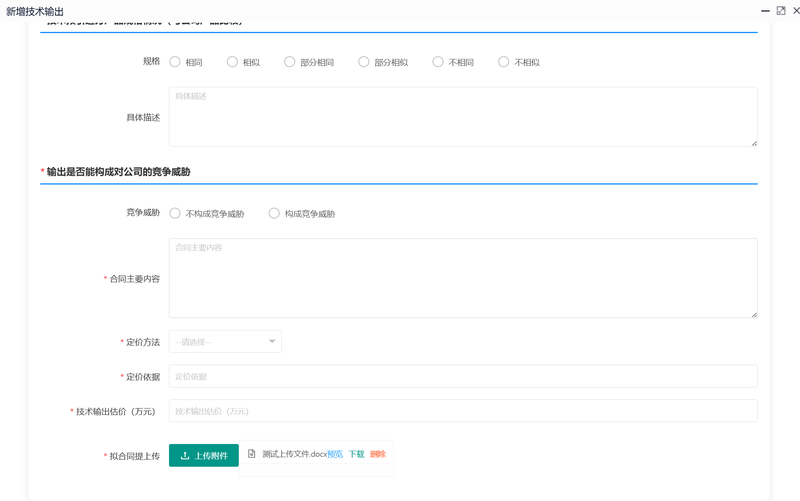Click the 具体描述 textarea resize handle

(754, 143)
